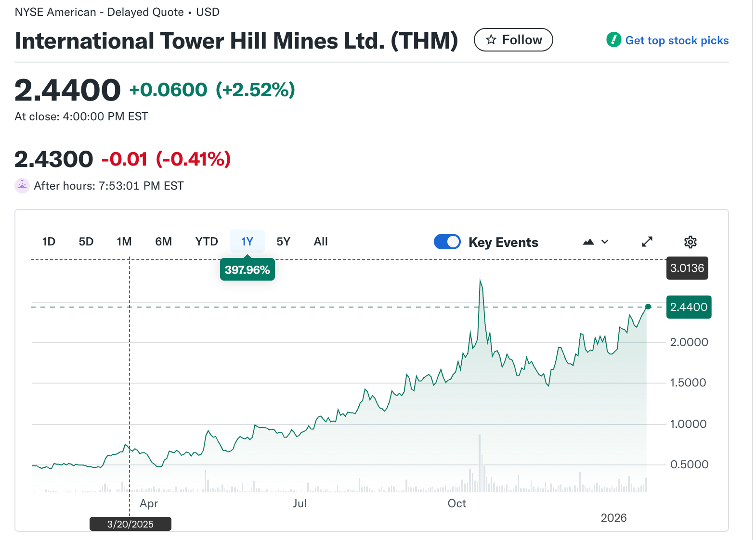
Task: Click the October price spike peak
Action: click(x=480, y=281)
